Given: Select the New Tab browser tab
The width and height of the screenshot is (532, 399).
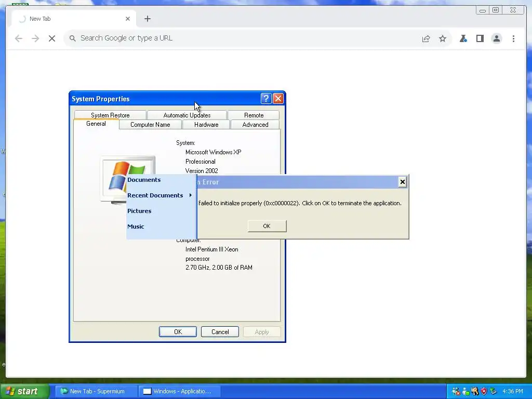Looking at the screenshot, I should coord(74,19).
